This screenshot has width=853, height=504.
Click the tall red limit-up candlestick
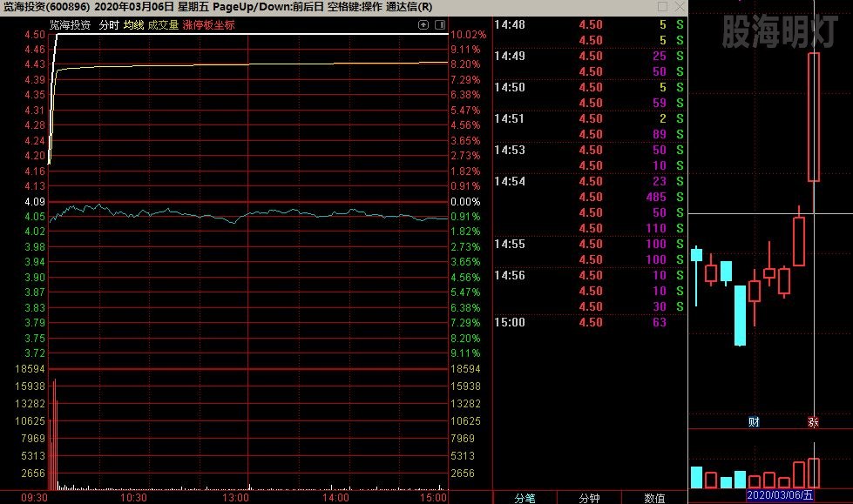tap(814, 117)
